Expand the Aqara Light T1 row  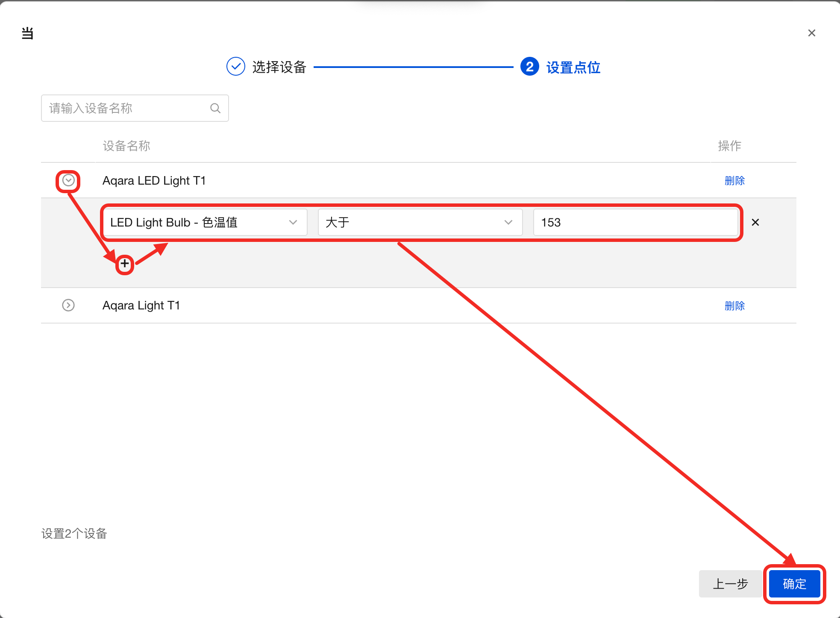click(68, 305)
